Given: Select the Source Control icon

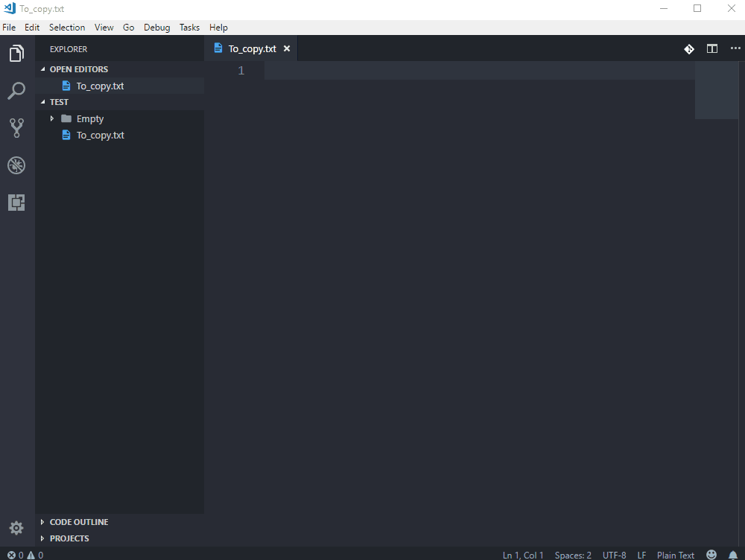Looking at the screenshot, I should pyautogui.click(x=16, y=127).
